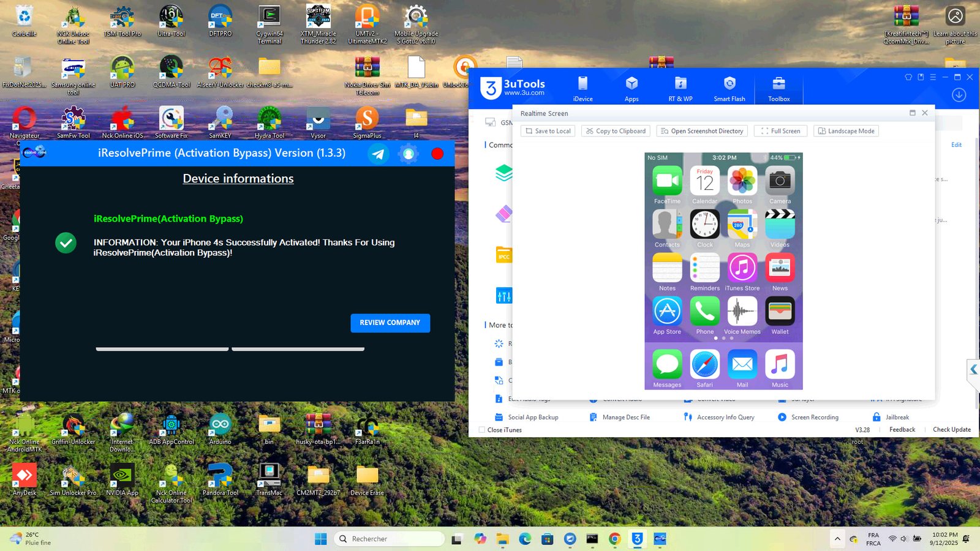Click Save to Local button

(x=548, y=131)
